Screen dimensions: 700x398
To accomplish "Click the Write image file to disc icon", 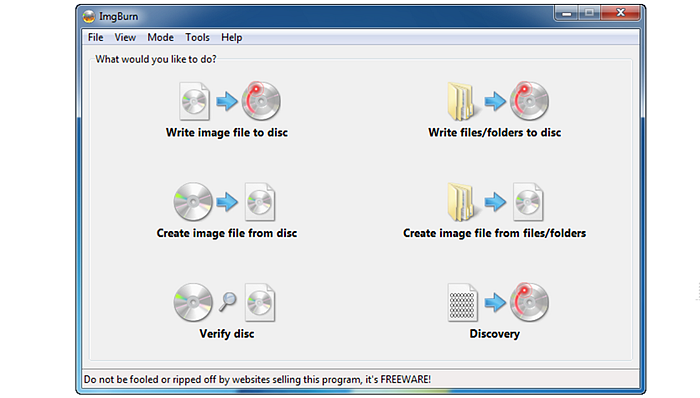I will [230, 101].
